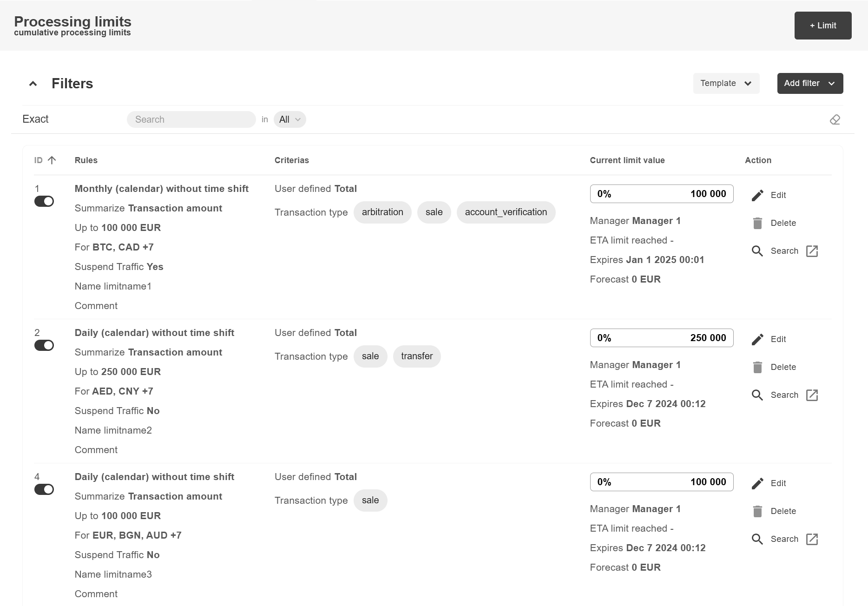Click the trash Delete icon for limit 1
The width and height of the screenshot is (868, 606).
coord(757,223)
